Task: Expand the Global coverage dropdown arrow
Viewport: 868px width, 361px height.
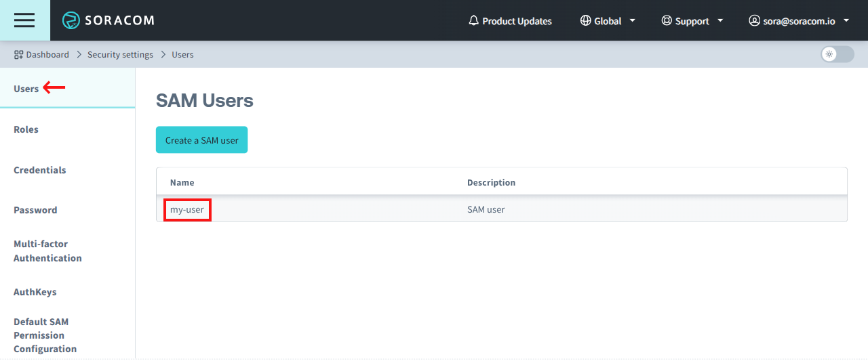Action: (x=633, y=21)
